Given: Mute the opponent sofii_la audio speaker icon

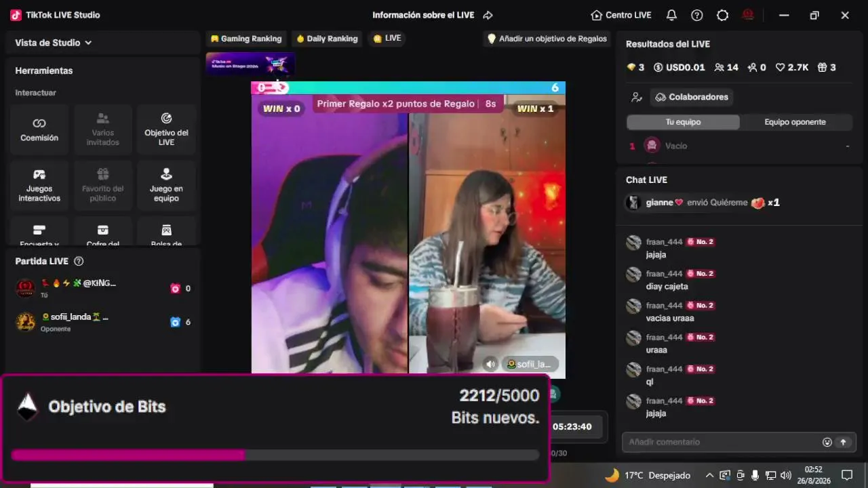Looking at the screenshot, I should click(x=490, y=364).
